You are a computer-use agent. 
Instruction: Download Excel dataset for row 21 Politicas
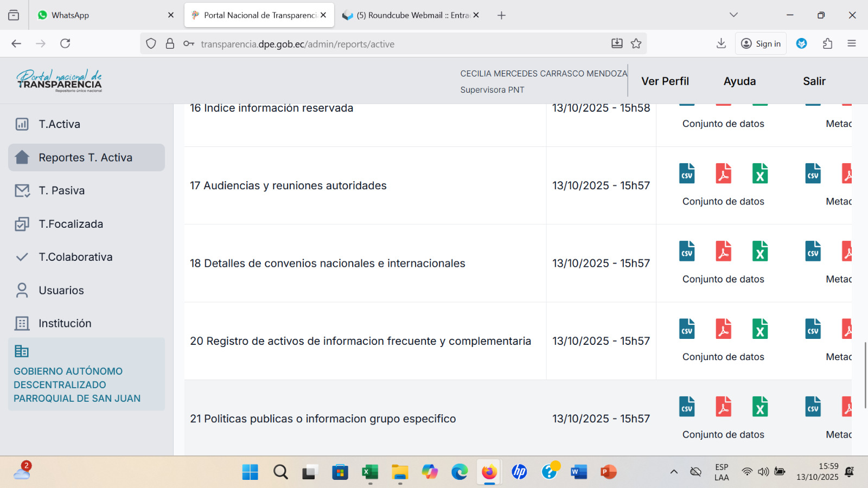click(x=759, y=407)
